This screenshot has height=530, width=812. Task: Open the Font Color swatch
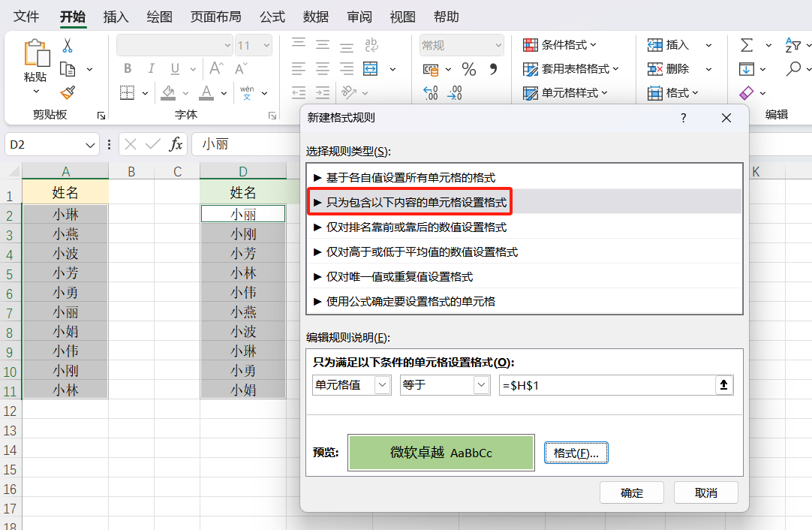pos(207,92)
